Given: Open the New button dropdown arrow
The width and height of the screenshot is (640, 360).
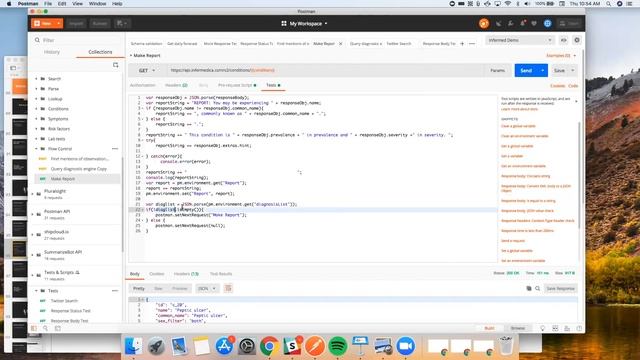Looking at the screenshot, I should point(59,23).
